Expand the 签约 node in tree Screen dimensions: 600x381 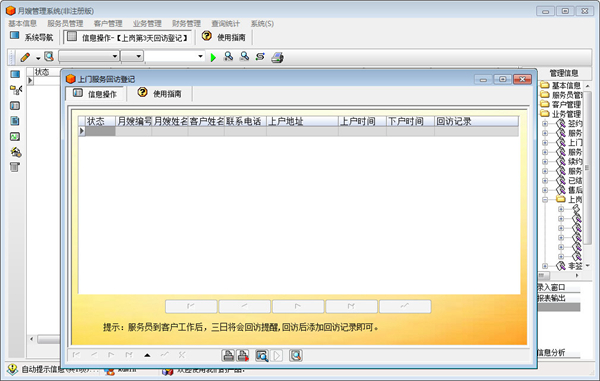pos(545,124)
